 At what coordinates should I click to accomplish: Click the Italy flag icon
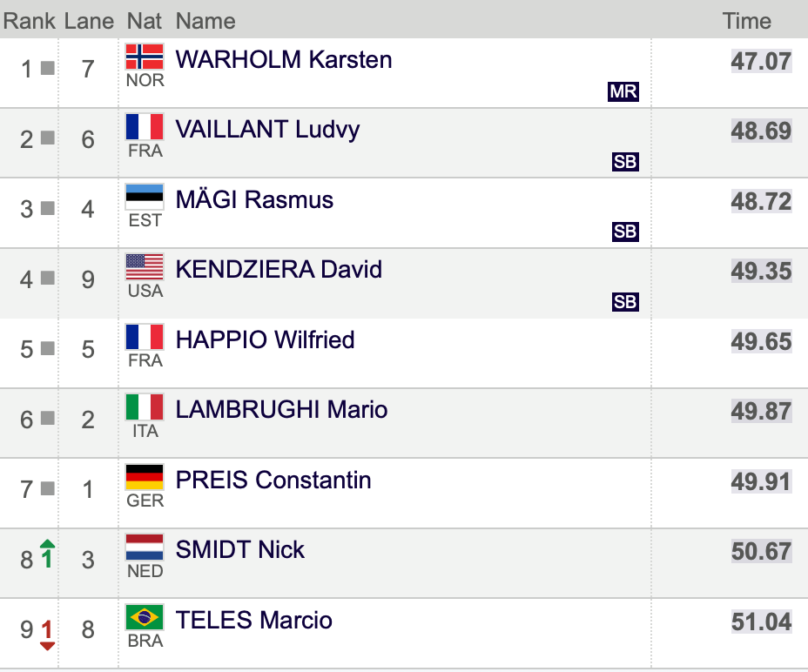coord(145,407)
